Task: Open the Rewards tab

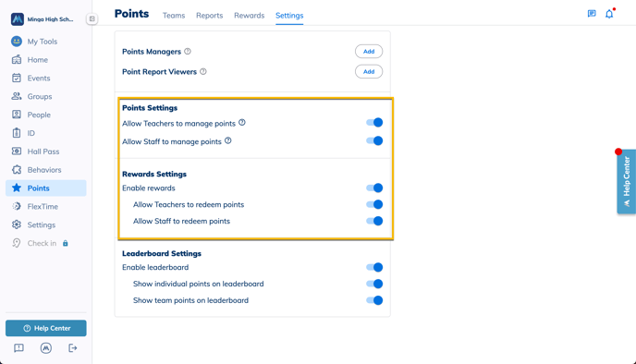Action: [x=249, y=16]
